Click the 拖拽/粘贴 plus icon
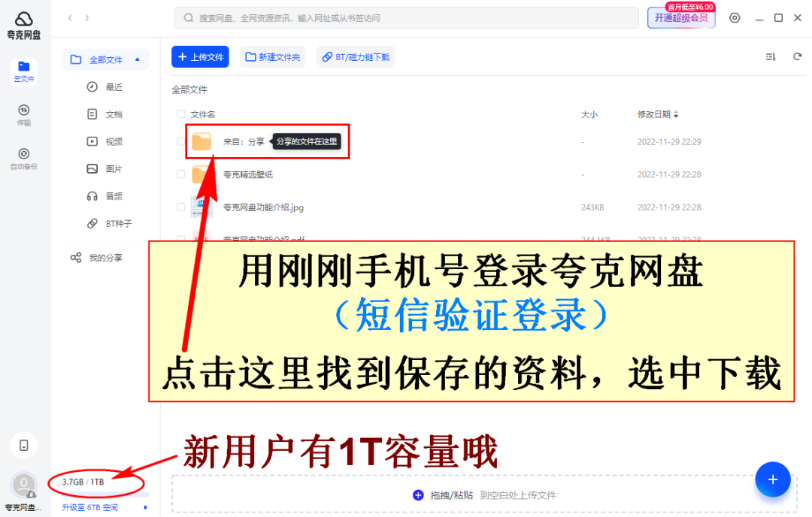Screen dimensions: 812x517 (418, 495)
